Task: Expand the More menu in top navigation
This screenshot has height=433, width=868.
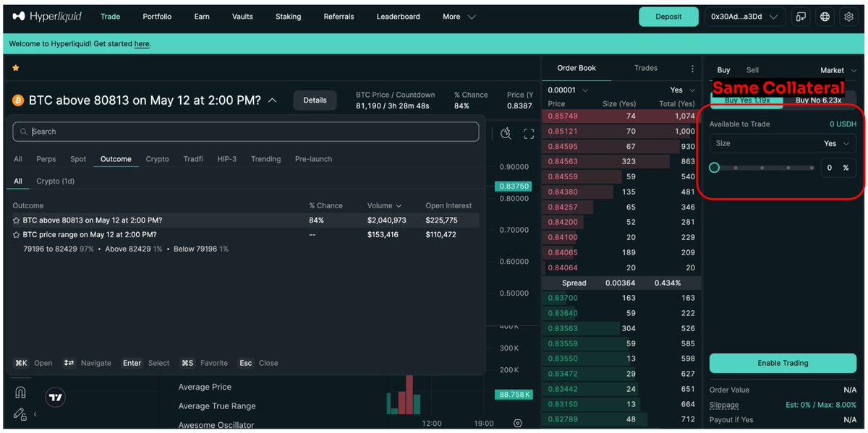Action: 459,17
